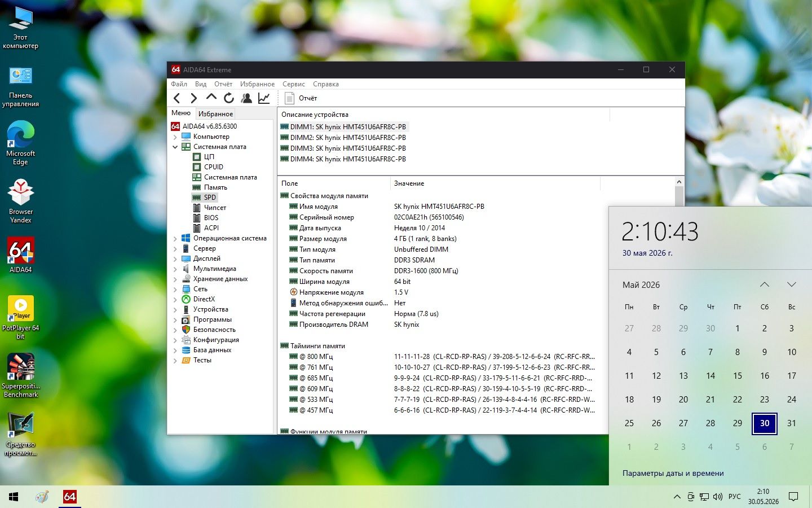Go back with the AIDA64 back arrow

pos(176,98)
